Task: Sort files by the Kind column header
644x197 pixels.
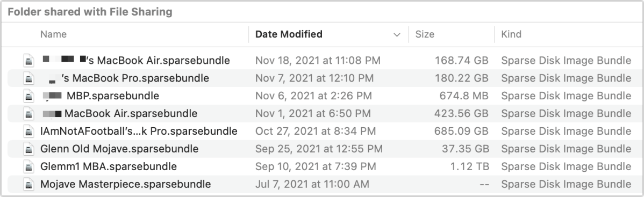Action: (511, 34)
